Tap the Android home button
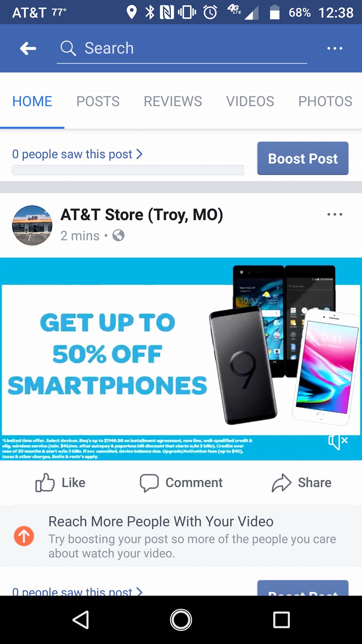The height and width of the screenshot is (644, 362). (181, 620)
